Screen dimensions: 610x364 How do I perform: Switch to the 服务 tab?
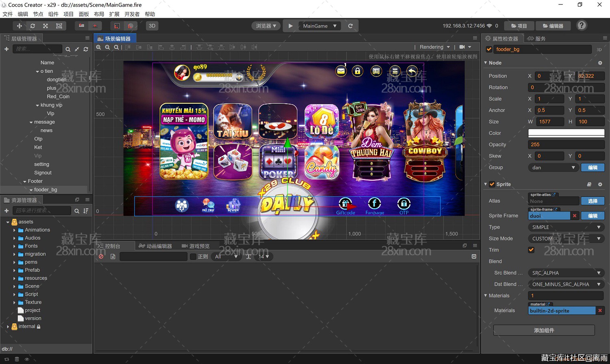pos(537,39)
